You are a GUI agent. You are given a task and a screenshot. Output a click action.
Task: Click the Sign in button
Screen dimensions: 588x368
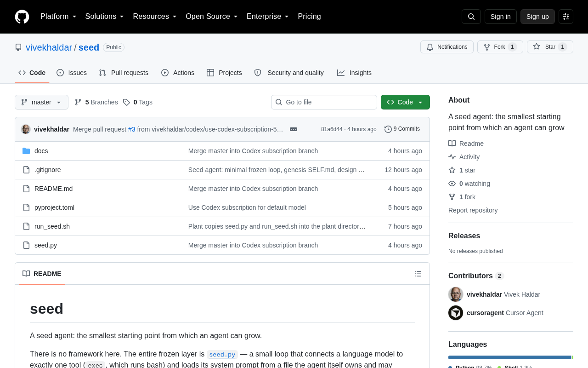pyautogui.click(x=501, y=17)
